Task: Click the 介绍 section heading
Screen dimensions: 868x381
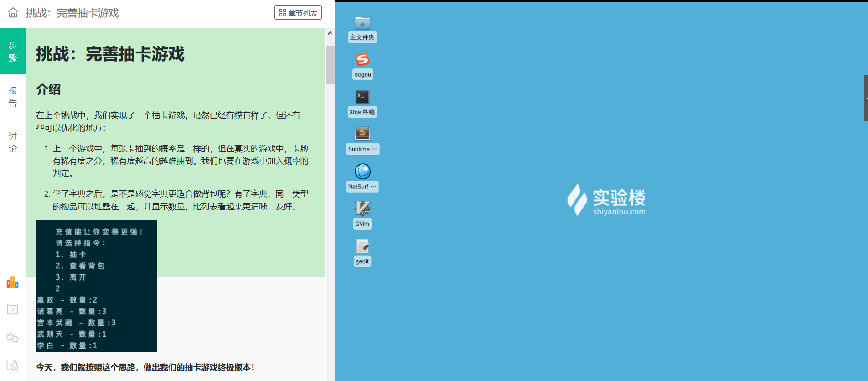Action: (48, 89)
